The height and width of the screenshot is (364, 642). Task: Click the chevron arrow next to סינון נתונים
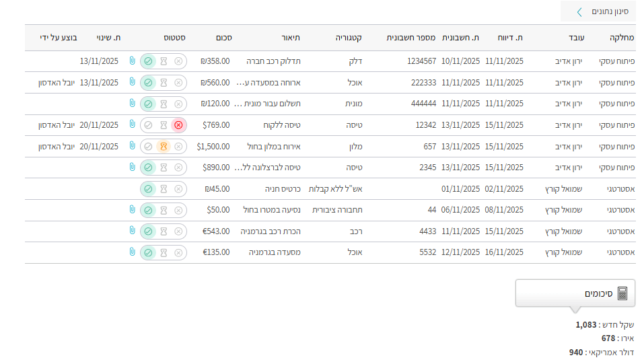(x=579, y=11)
